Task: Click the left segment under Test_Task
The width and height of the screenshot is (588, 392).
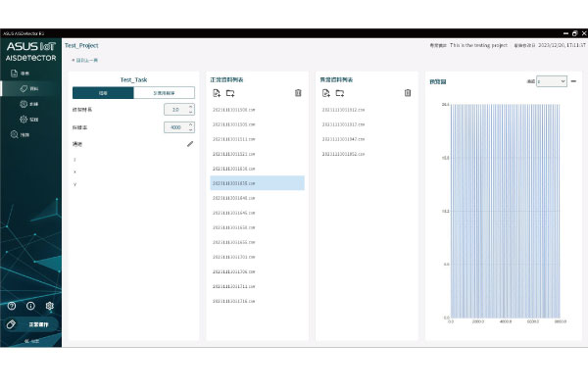Action: [x=102, y=93]
